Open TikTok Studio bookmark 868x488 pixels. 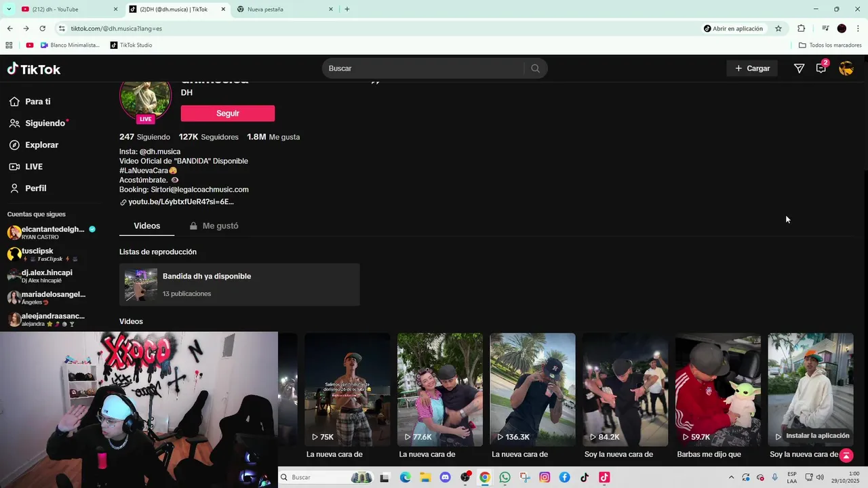(131, 45)
